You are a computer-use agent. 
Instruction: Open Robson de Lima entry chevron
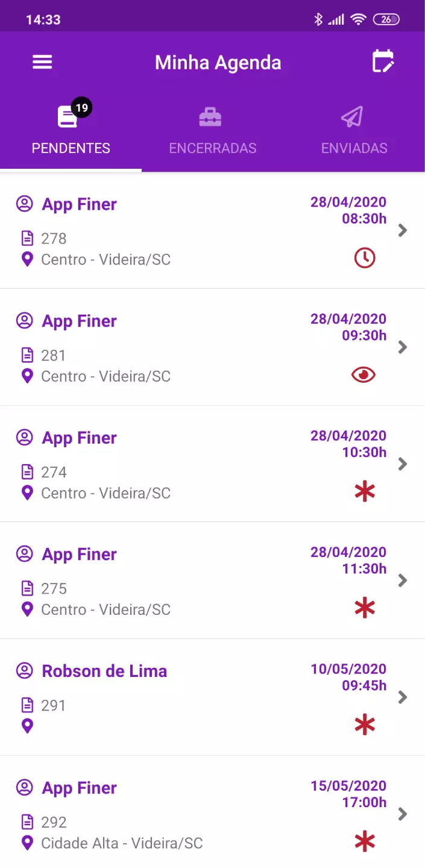403,697
